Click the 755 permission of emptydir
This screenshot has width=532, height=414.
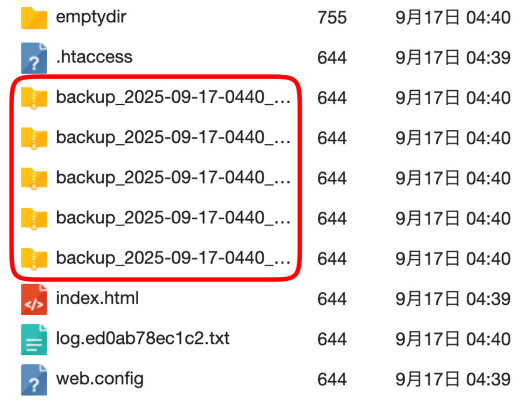coord(332,18)
